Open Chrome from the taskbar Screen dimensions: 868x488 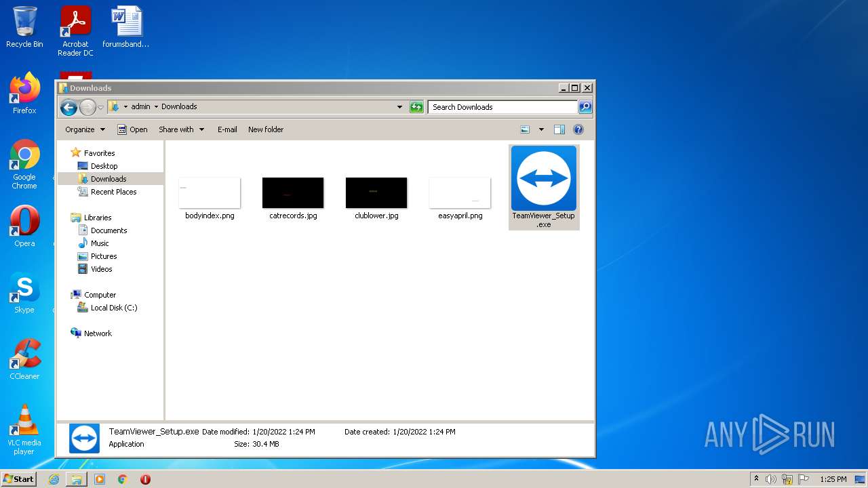coord(123,479)
